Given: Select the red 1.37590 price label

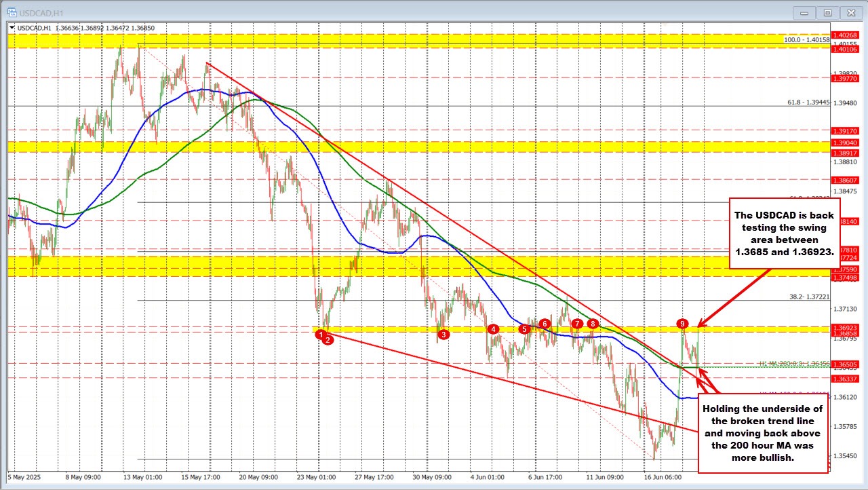Looking at the screenshot, I should point(845,269).
